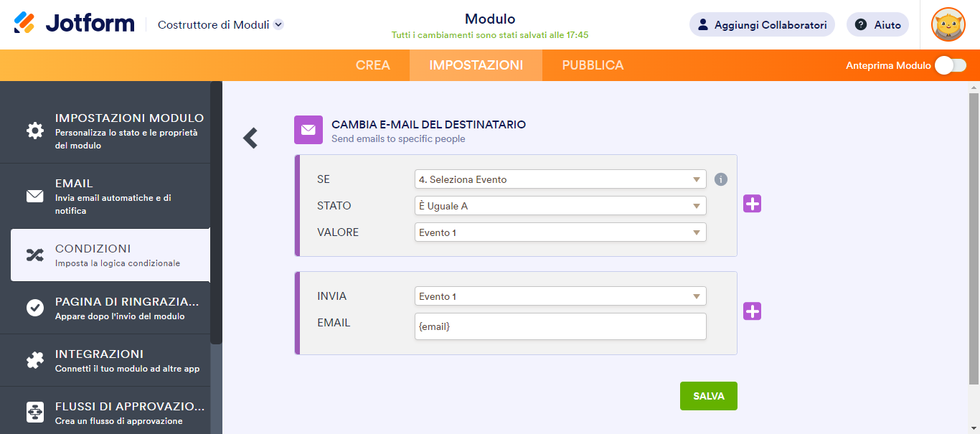Toggle the Anteprima Modulo switch
Image resolution: width=980 pixels, height=434 pixels.
[950, 65]
